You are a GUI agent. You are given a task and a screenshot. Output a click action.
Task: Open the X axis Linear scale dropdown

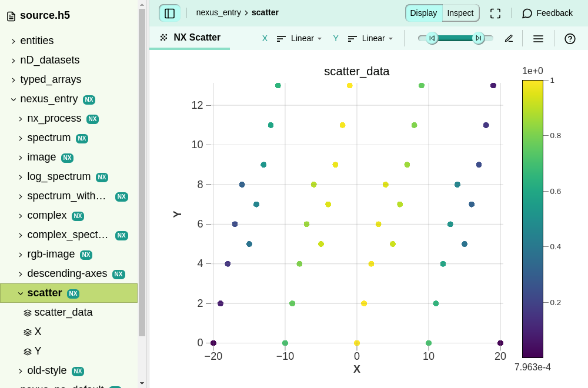coord(299,39)
